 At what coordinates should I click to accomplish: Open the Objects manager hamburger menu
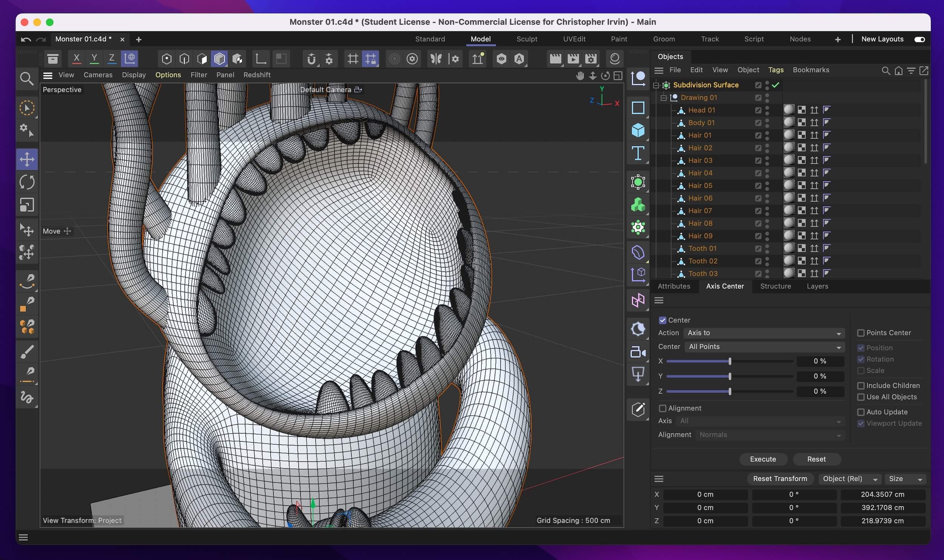coord(659,70)
